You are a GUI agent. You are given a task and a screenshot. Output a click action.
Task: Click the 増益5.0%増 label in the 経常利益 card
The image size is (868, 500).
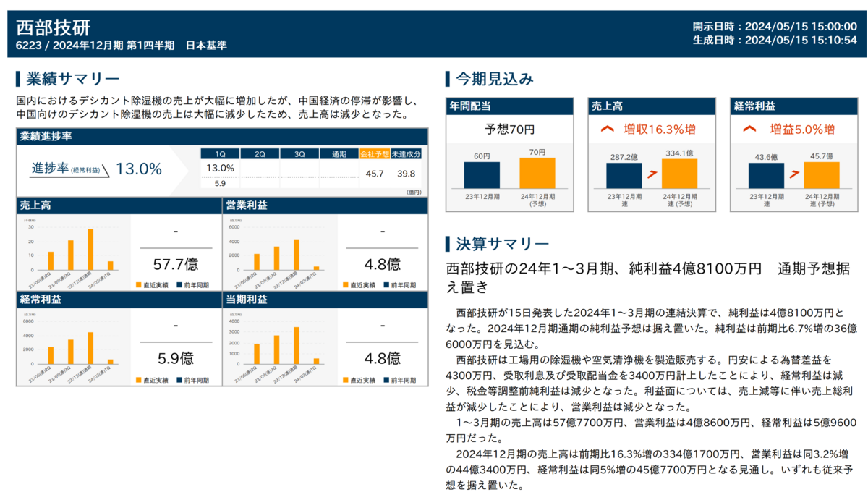click(802, 130)
